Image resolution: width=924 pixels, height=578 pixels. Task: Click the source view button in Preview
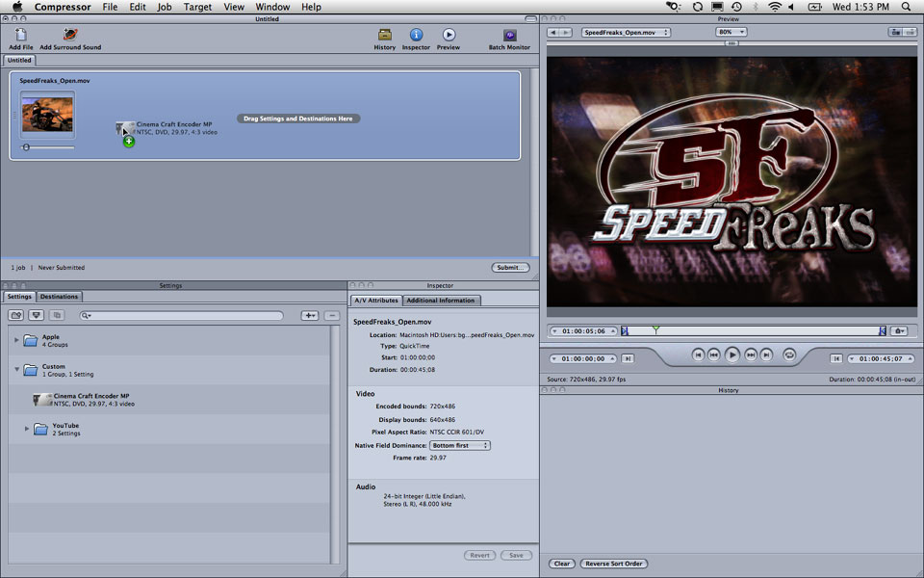tap(896, 33)
